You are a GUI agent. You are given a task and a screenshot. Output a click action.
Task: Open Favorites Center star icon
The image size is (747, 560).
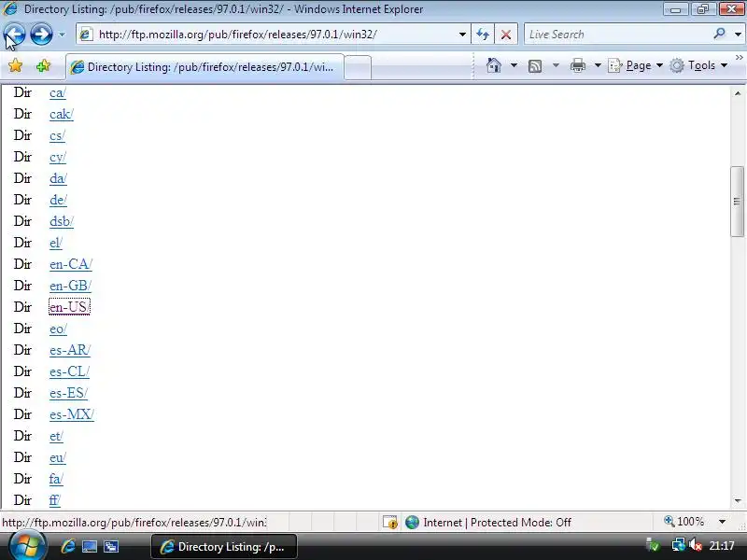point(15,65)
